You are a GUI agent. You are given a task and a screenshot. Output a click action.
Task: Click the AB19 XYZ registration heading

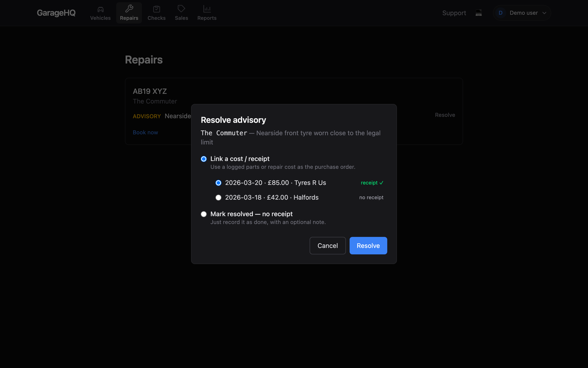point(150,91)
